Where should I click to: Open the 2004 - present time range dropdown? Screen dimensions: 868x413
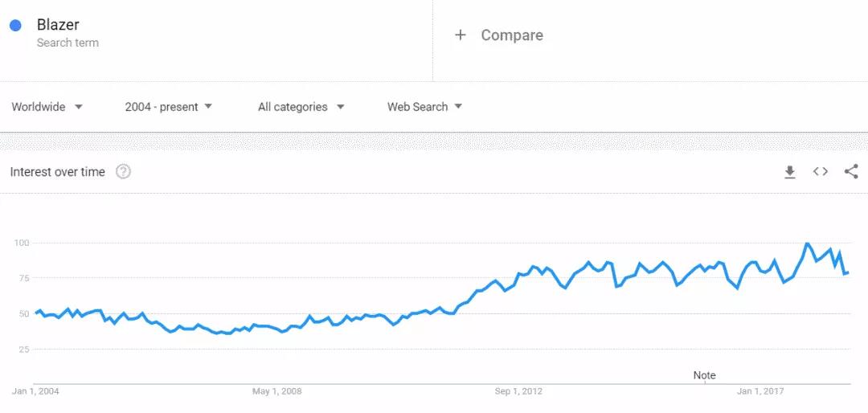[169, 107]
